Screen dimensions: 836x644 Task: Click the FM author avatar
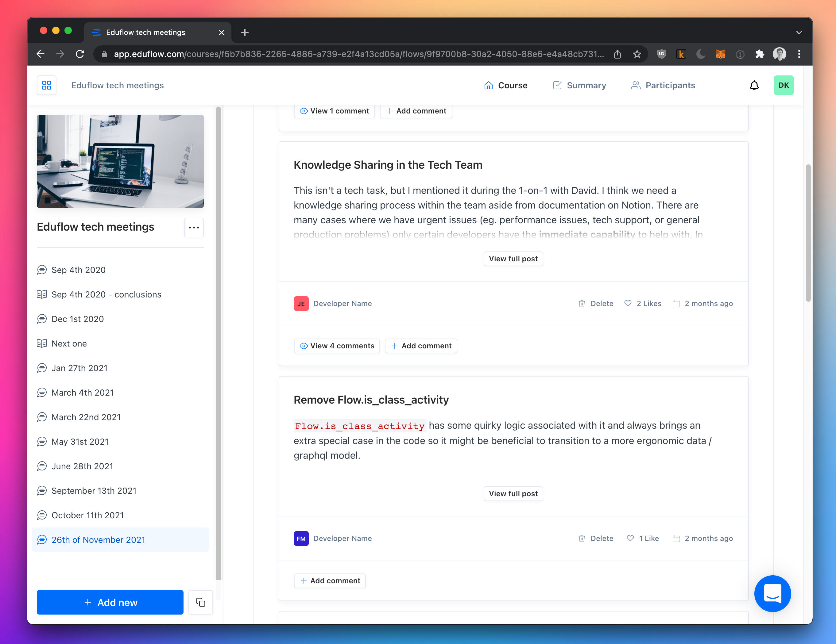301,539
